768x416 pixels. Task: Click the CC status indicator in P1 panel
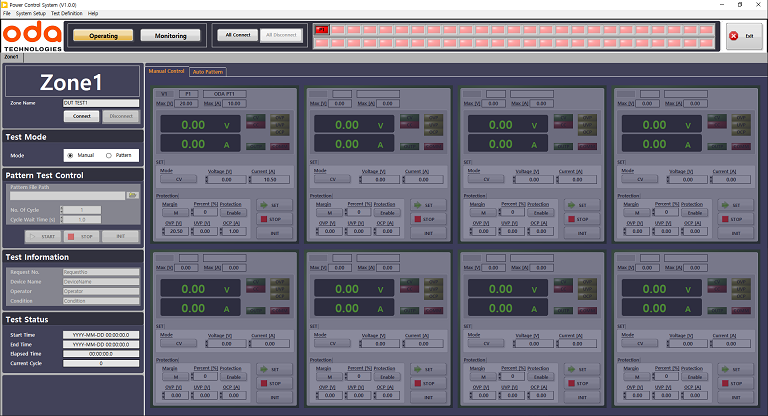pos(256,125)
